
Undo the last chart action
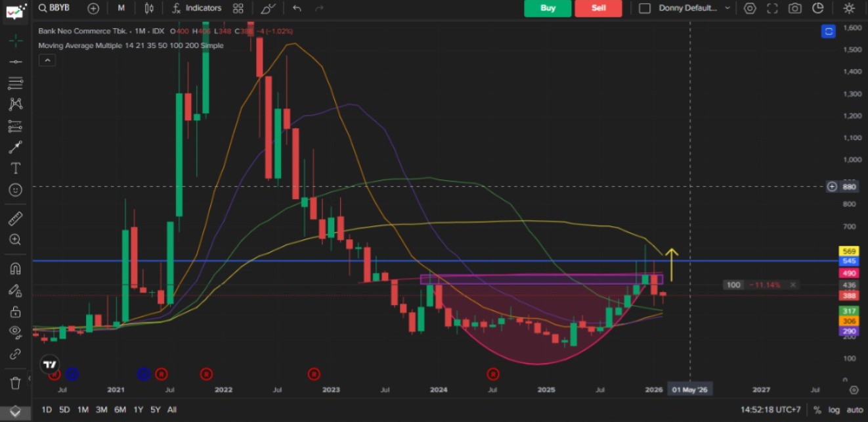click(297, 8)
